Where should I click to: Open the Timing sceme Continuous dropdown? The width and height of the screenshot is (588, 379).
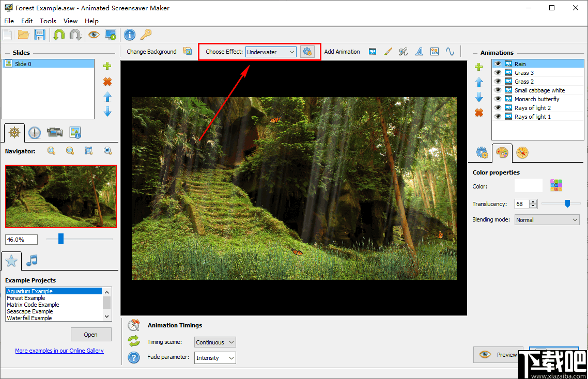click(x=215, y=342)
